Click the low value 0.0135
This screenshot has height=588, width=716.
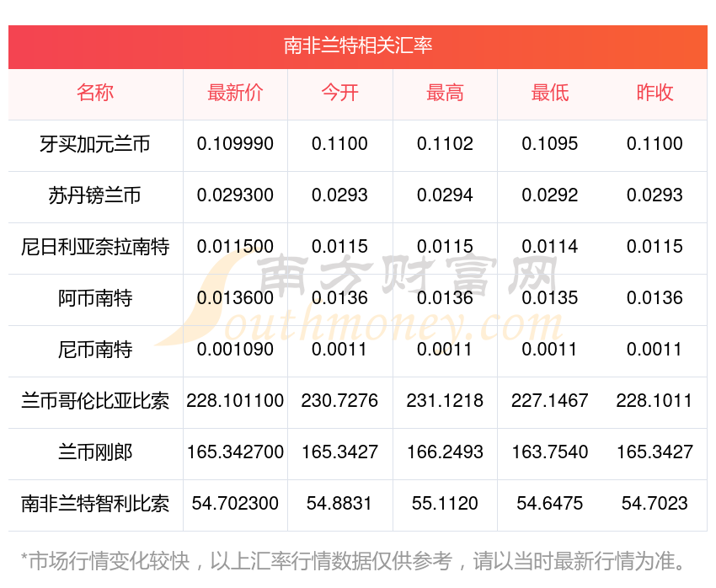click(x=550, y=298)
